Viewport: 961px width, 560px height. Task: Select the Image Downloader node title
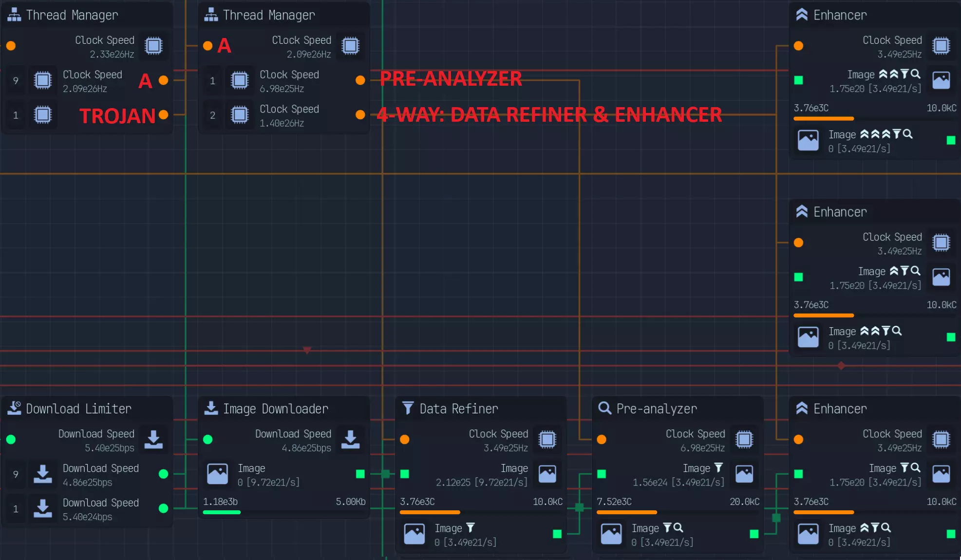coord(275,409)
